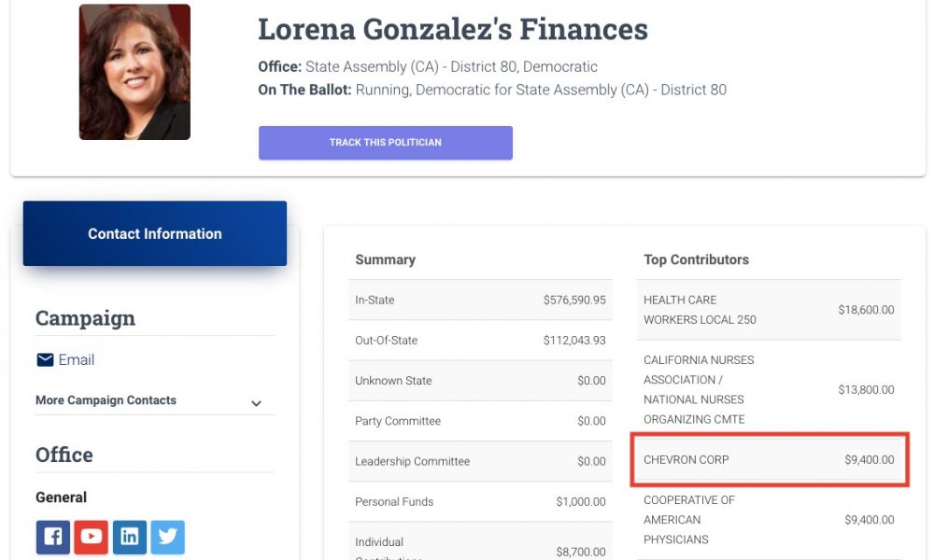Open the campaign Email link
934x560 pixels.
click(77, 359)
